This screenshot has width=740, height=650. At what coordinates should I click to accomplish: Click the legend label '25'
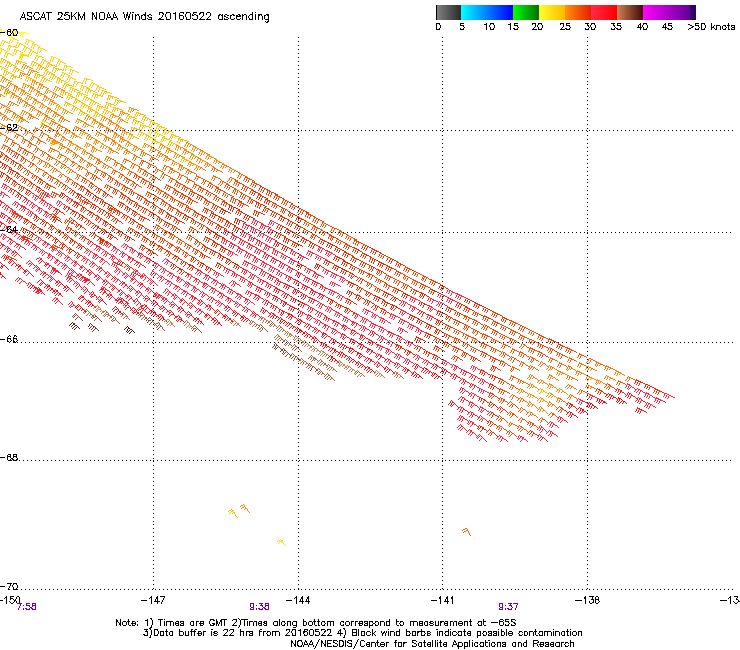click(565, 27)
